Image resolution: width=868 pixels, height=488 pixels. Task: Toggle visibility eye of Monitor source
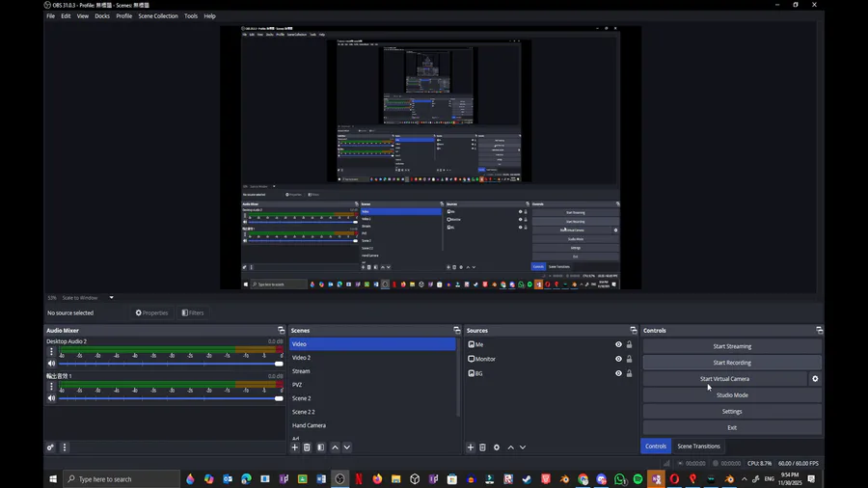pos(618,359)
